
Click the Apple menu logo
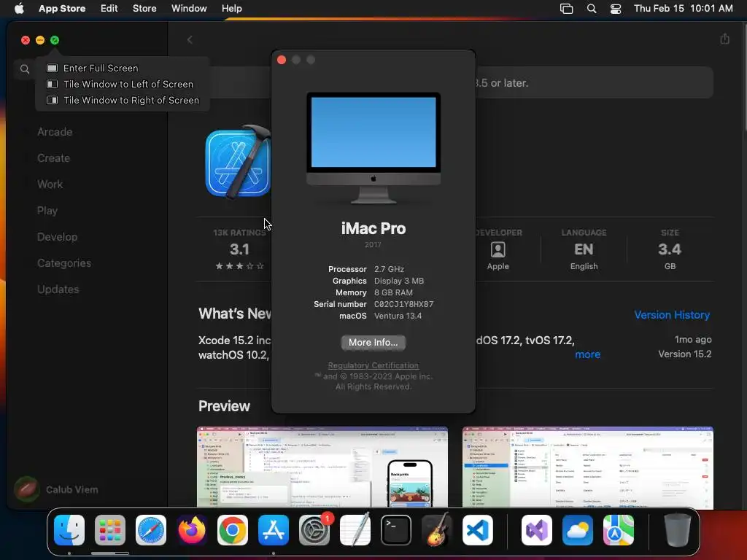(19, 8)
